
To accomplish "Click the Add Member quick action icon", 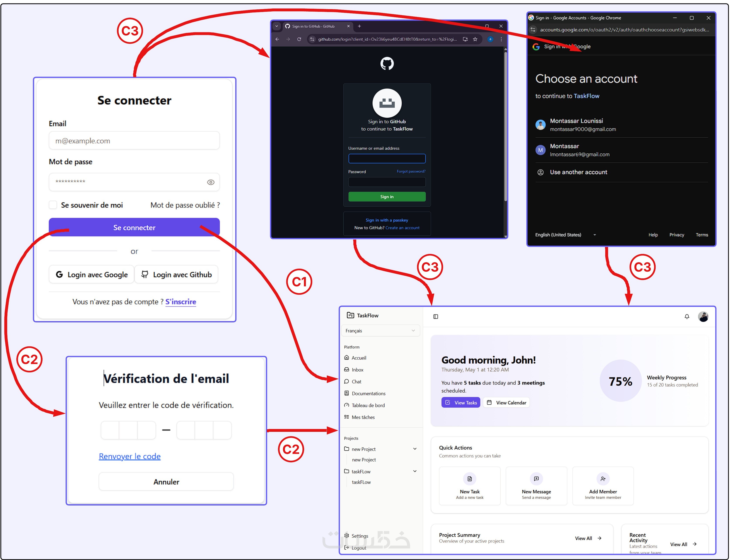I will tap(603, 479).
